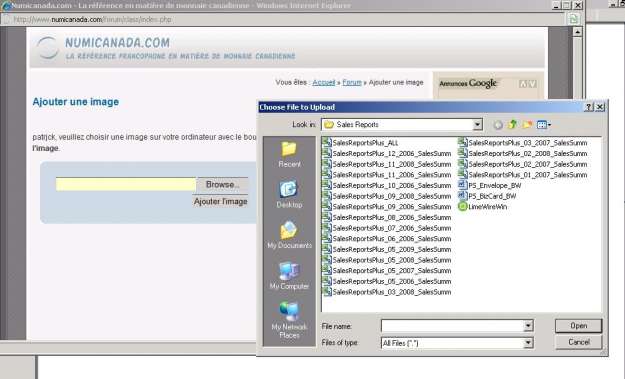Select the SalesReportsPlus_ALL spreadsheet
The height and width of the screenshot is (379, 625).
pos(360,143)
